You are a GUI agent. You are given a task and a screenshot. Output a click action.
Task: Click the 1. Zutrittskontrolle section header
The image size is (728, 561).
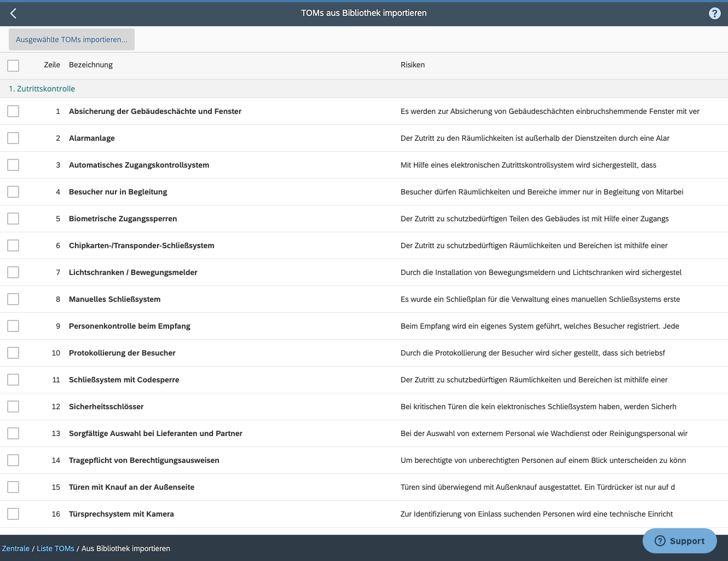(x=42, y=88)
